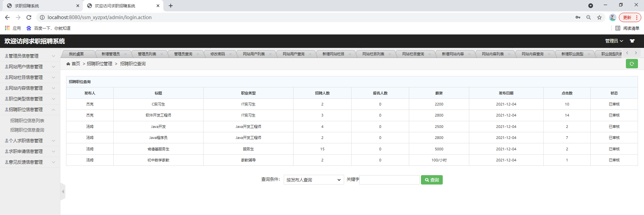Click the Chrome 更新 update button
The image size is (644, 215).
[x=630, y=17]
